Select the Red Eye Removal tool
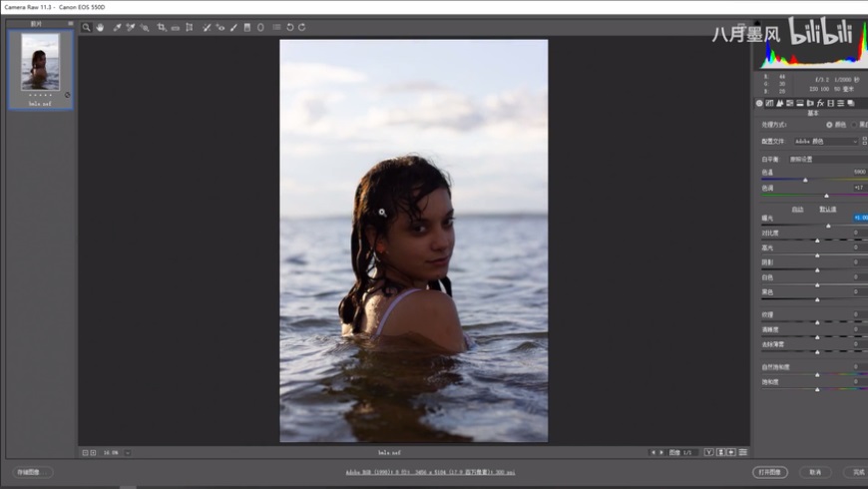The image size is (868, 489). click(x=220, y=27)
